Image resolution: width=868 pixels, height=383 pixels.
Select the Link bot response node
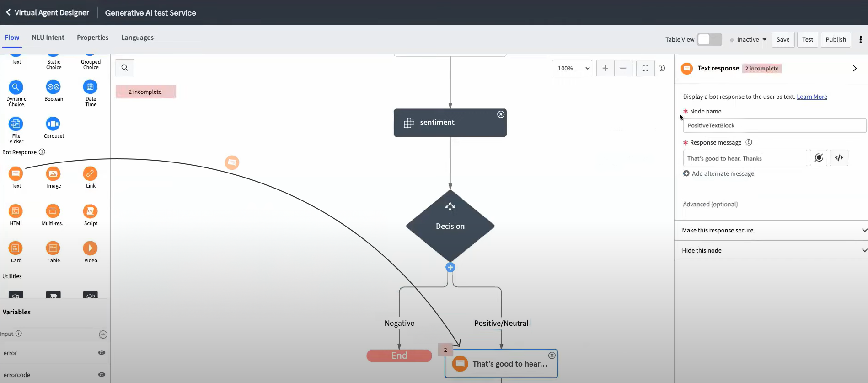pos(90,174)
